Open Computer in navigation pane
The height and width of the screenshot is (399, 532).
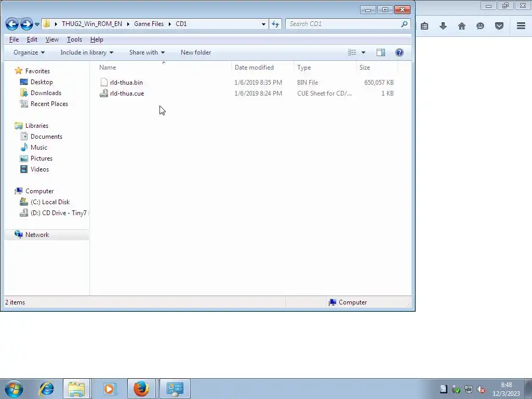[39, 191]
